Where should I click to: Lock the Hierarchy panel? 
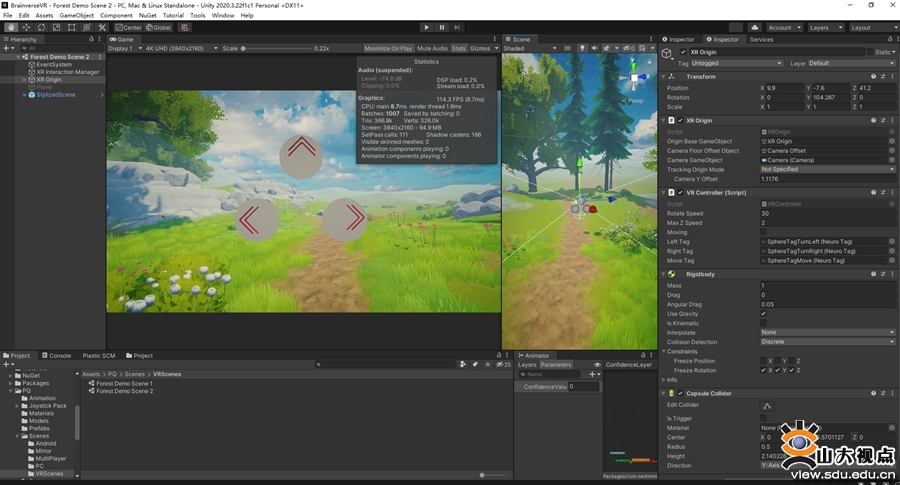click(91, 39)
